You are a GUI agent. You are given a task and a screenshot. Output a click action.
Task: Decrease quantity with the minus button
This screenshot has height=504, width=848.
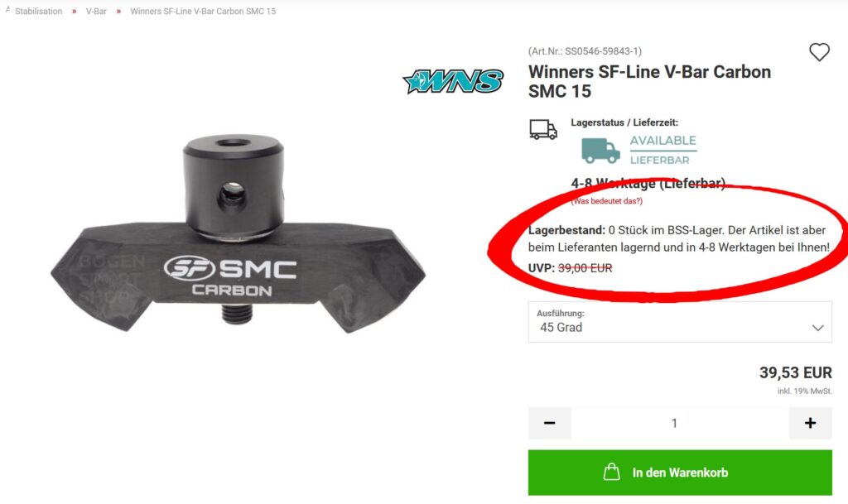(550, 423)
